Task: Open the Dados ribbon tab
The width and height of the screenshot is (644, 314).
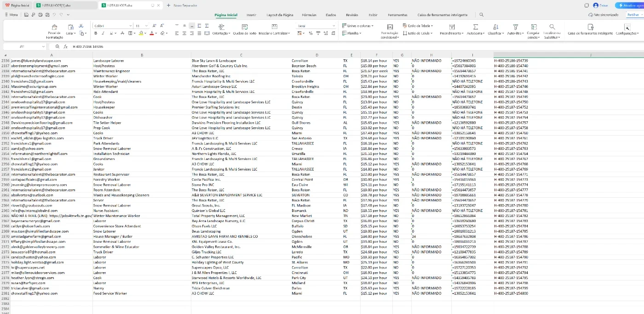Action: tap(331, 15)
